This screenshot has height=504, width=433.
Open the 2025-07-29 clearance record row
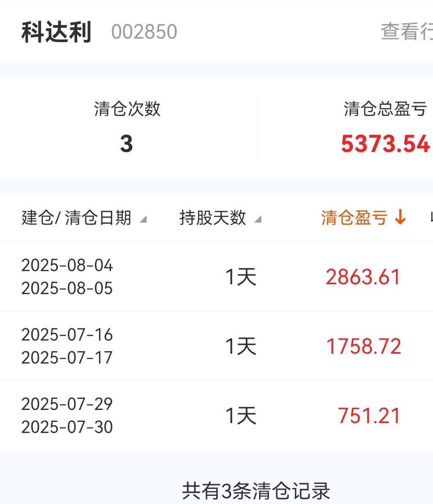pyautogui.click(x=216, y=415)
